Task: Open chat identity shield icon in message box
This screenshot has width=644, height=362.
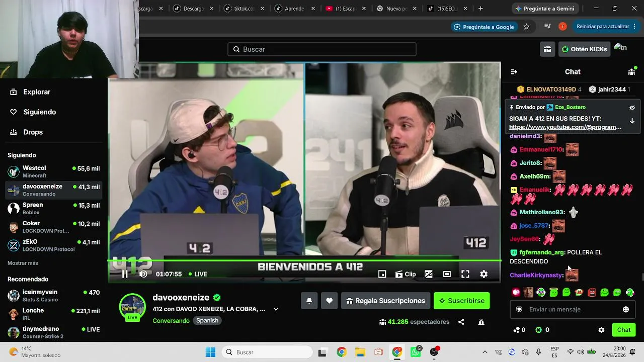Action: click(x=519, y=309)
